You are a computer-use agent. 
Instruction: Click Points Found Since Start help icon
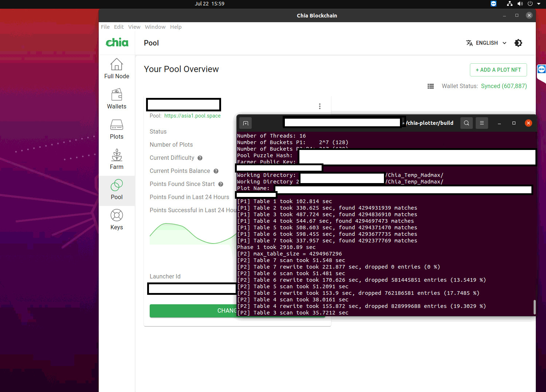tap(221, 184)
